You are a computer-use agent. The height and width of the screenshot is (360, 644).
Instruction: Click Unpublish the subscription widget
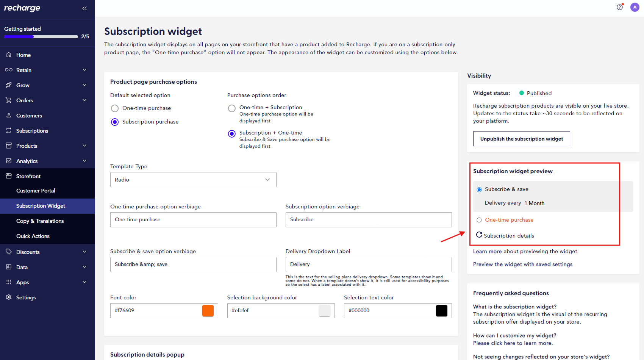point(521,139)
